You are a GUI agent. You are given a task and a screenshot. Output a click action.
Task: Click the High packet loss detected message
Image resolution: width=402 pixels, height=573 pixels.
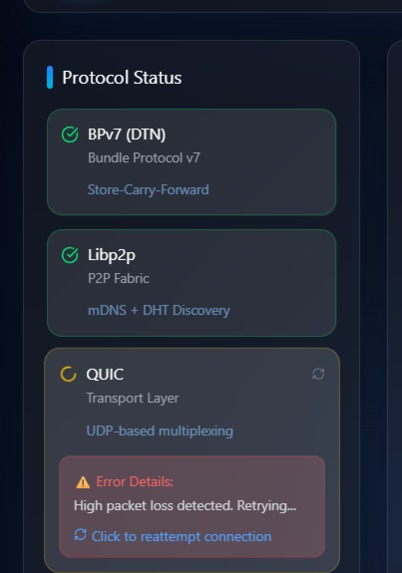(185, 506)
